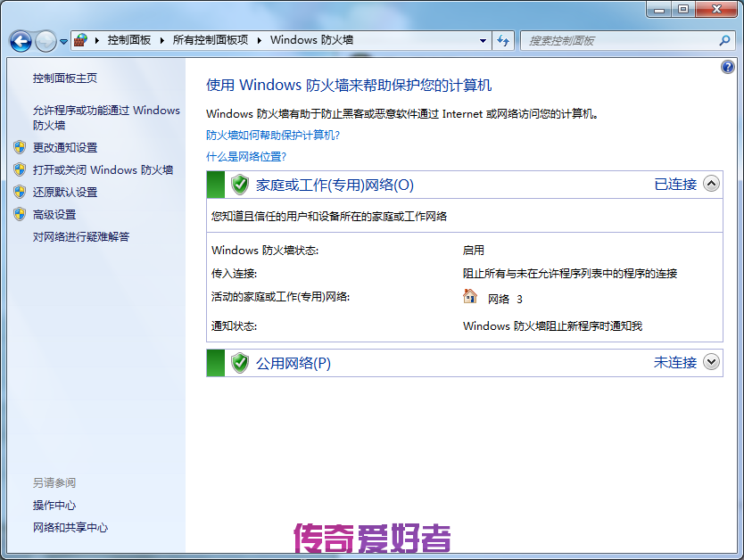Click 公用网络(P) section header

(293, 364)
